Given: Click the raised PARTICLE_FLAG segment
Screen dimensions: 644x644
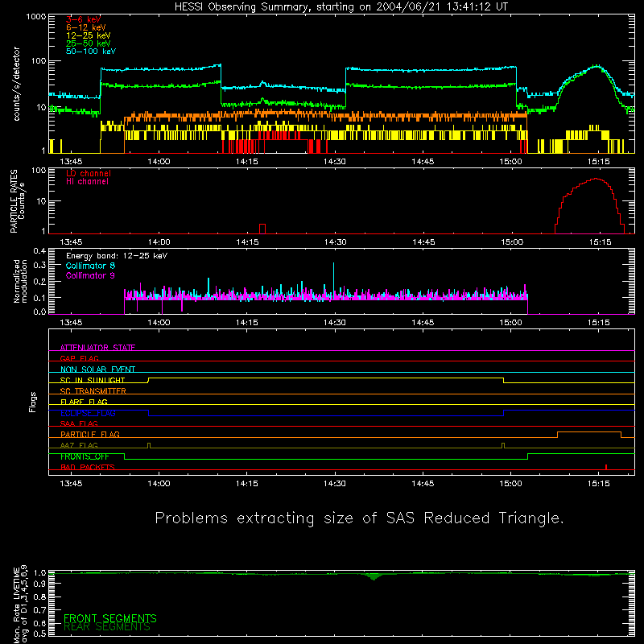Looking at the screenshot, I should point(589,432).
